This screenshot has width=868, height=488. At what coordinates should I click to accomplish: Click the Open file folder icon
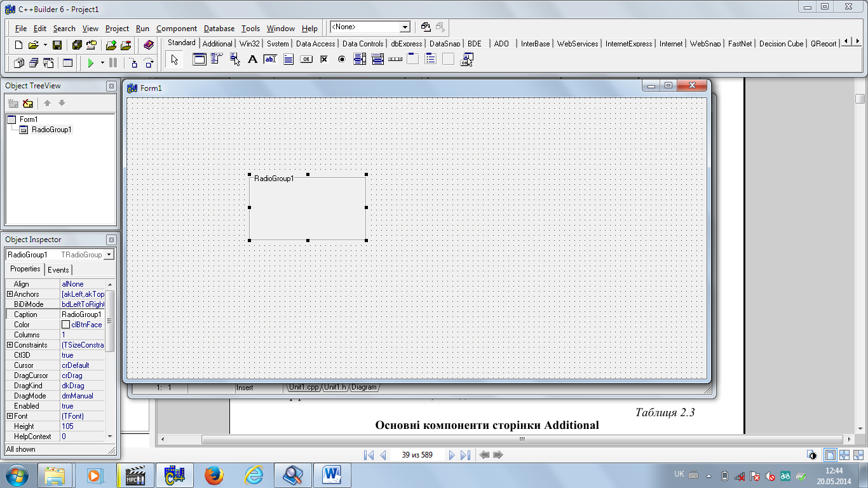[x=33, y=44]
